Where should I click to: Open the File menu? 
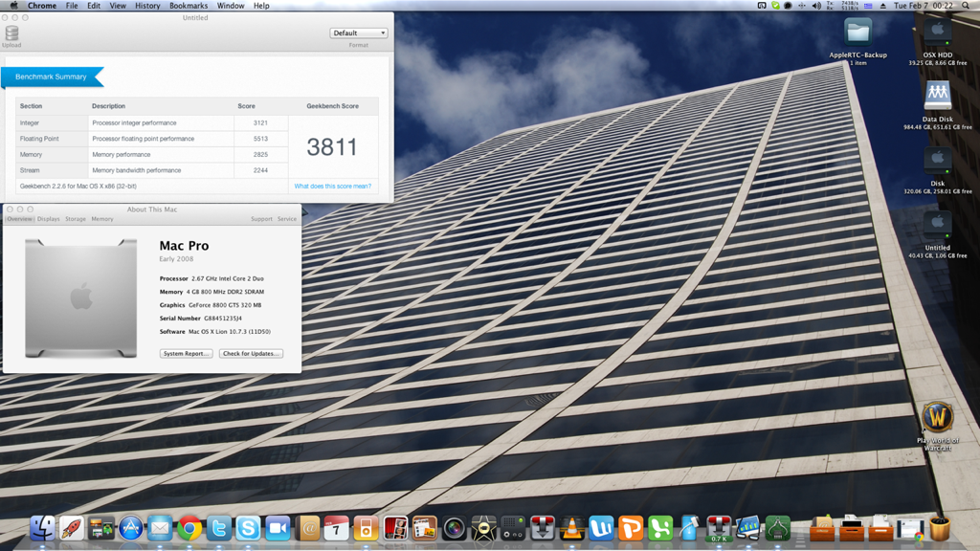pos(72,6)
